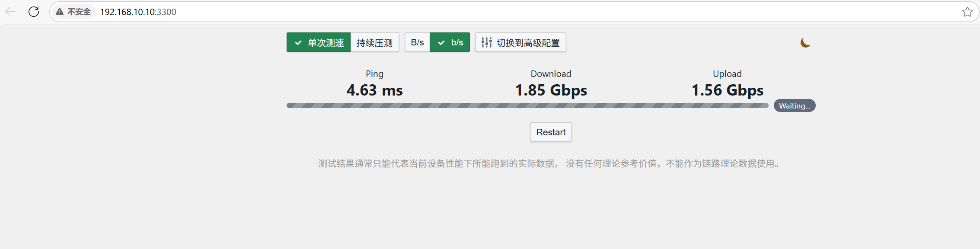Image resolution: width=980 pixels, height=249 pixels.
Task: Click the Download label
Action: tap(551, 74)
